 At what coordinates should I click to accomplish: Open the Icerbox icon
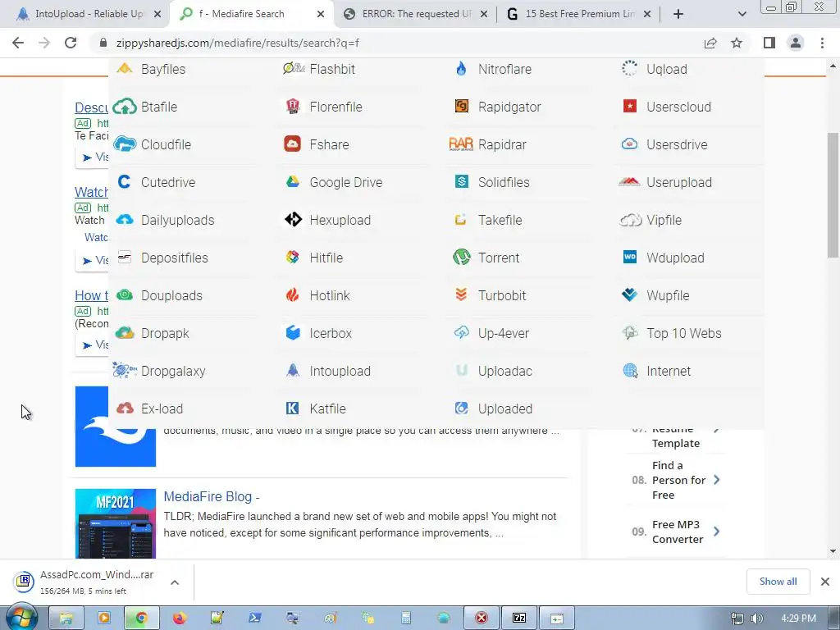pos(293,333)
